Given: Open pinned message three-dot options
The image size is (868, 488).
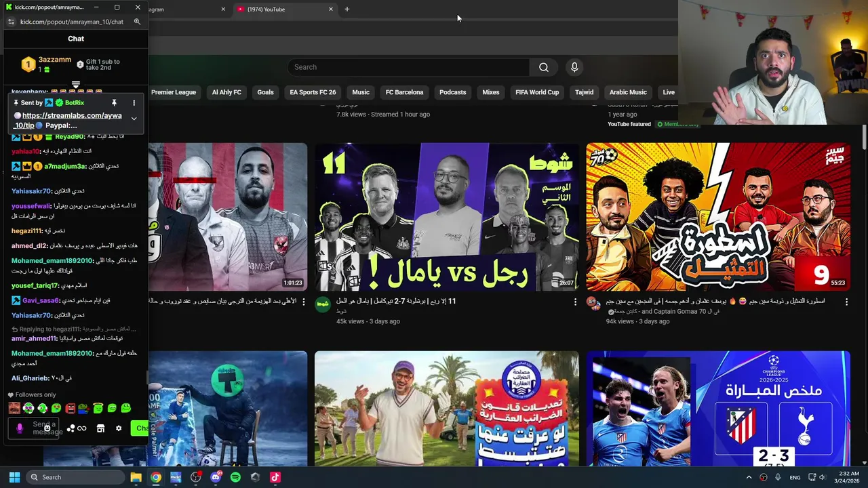Looking at the screenshot, I should [x=134, y=103].
